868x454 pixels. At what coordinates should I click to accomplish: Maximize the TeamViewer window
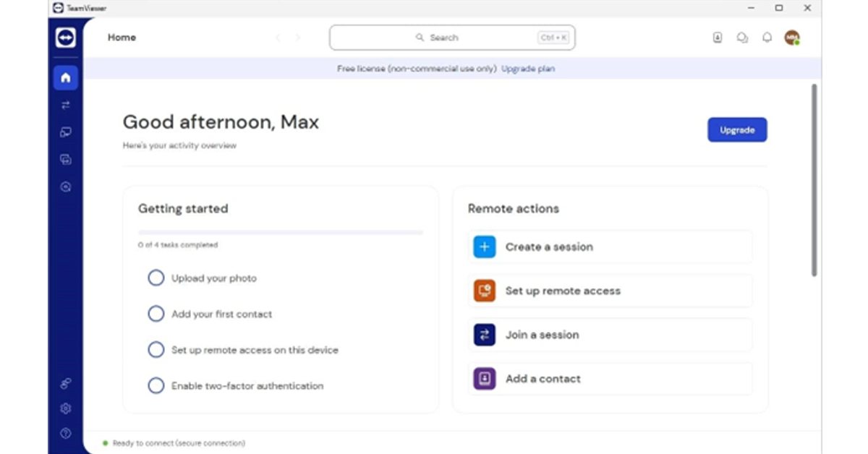click(x=779, y=8)
